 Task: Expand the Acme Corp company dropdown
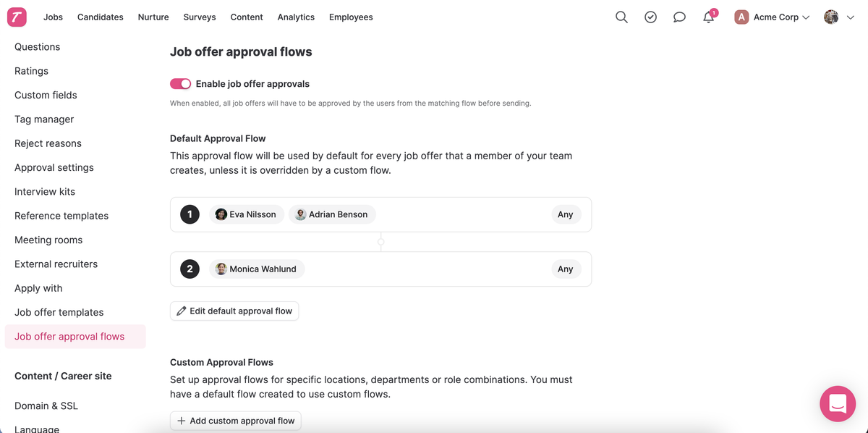coord(772,17)
